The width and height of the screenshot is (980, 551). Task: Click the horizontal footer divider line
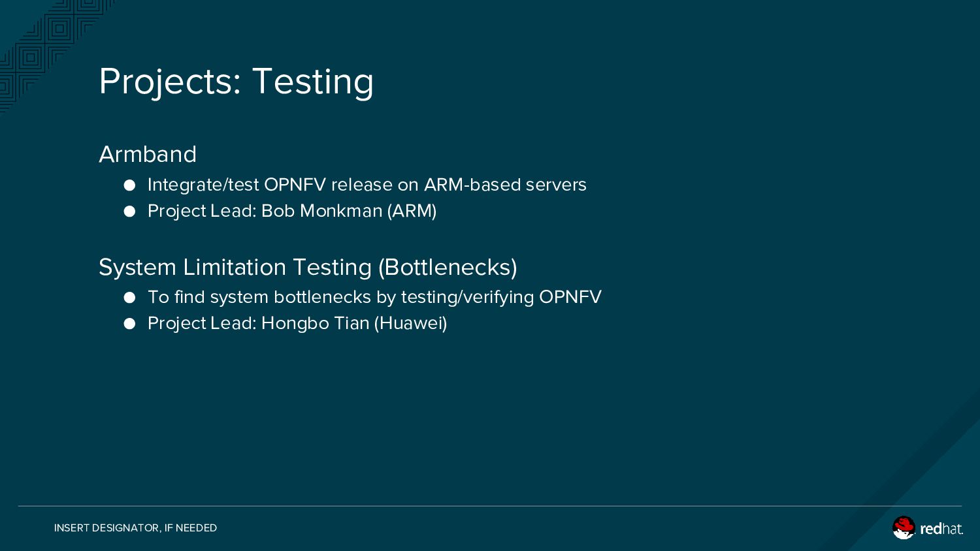[x=490, y=506]
